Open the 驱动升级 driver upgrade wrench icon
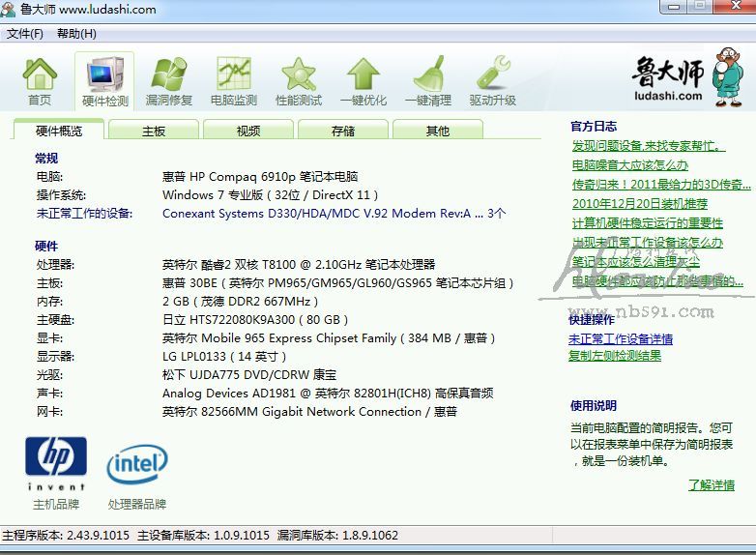The image size is (756, 555). coord(493,81)
